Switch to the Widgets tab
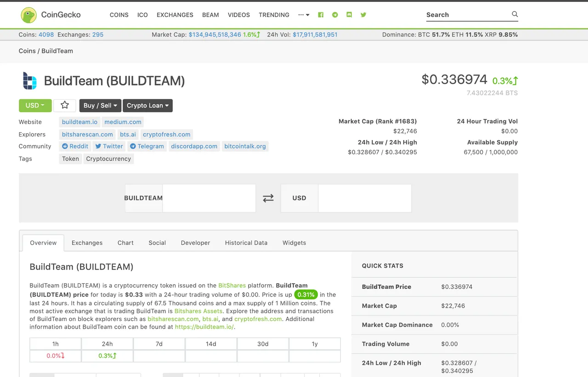 tap(294, 242)
